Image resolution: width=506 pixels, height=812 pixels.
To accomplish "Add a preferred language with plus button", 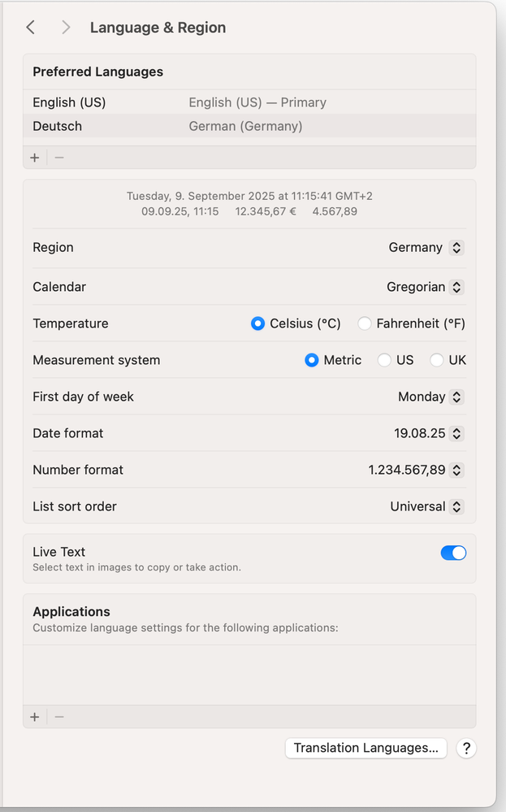I will click(35, 158).
